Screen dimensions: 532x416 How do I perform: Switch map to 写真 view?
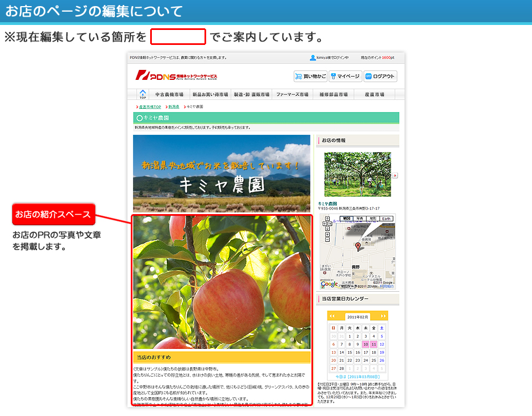click(x=360, y=219)
